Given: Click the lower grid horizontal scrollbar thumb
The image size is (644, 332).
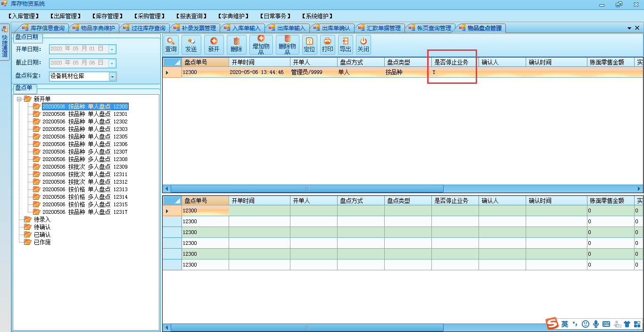Looking at the screenshot, I should (307, 327).
